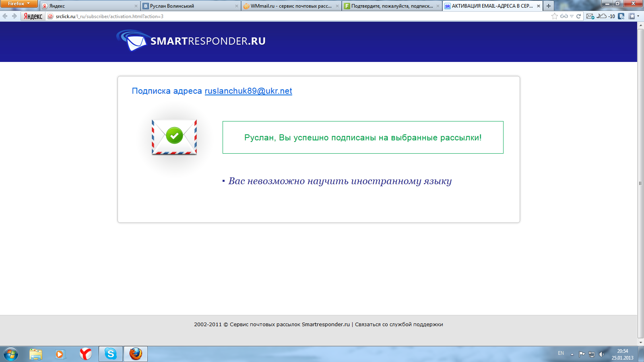
Task: Click the Яндекс logo button beside the address bar
Action: point(33,16)
